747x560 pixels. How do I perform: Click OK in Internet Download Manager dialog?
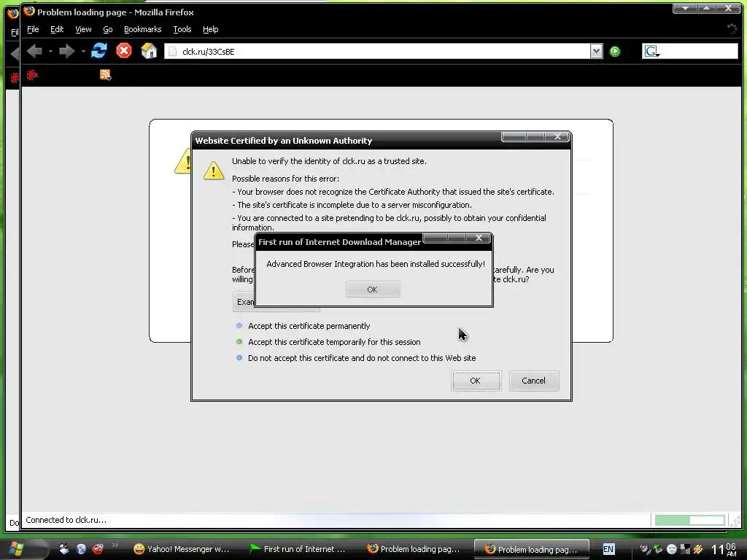click(373, 289)
